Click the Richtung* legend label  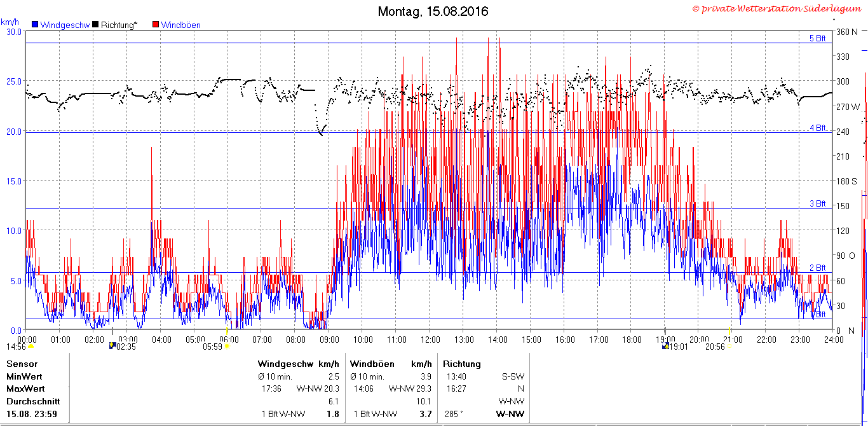(x=119, y=25)
